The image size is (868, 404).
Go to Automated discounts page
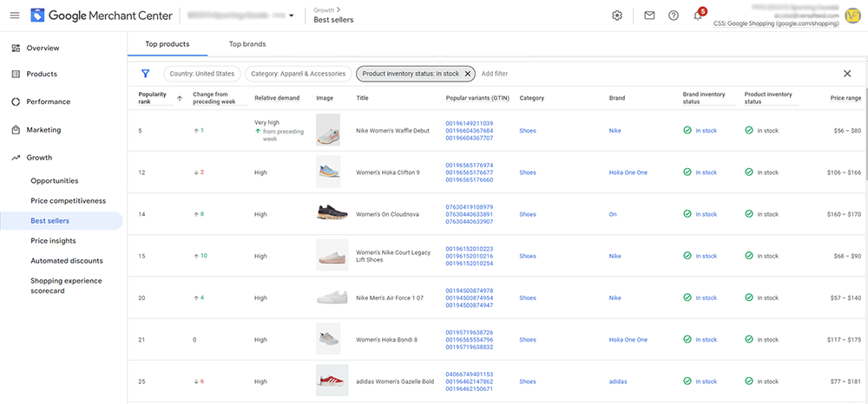click(x=67, y=261)
